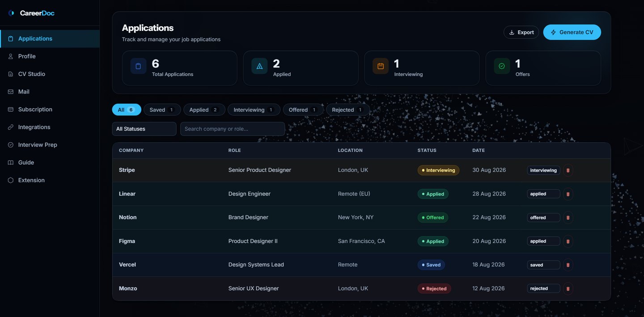
Task: Click the Export button
Action: pyautogui.click(x=521, y=32)
